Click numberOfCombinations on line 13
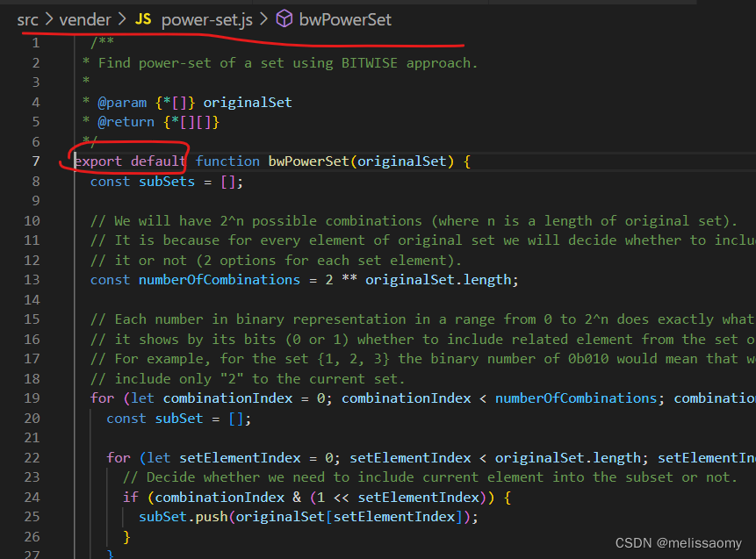This screenshot has height=559, width=756. (220, 279)
